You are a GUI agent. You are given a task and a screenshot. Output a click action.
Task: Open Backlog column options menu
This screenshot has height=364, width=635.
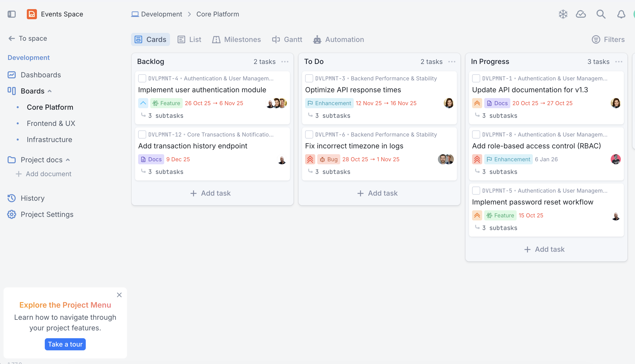coord(285,62)
